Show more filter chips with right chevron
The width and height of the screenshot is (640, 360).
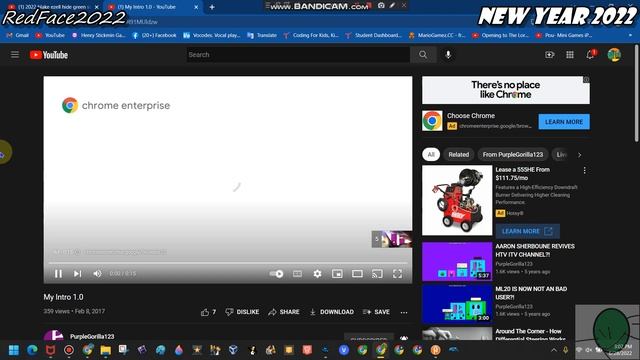pos(579,155)
